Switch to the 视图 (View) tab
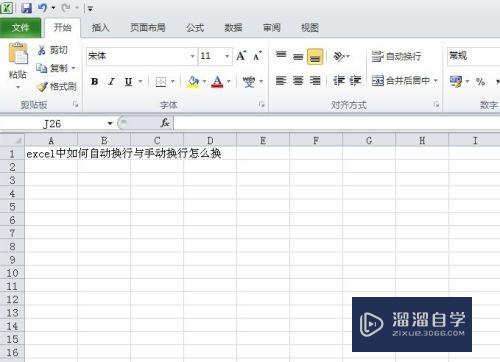The image size is (500, 362). pos(310,28)
